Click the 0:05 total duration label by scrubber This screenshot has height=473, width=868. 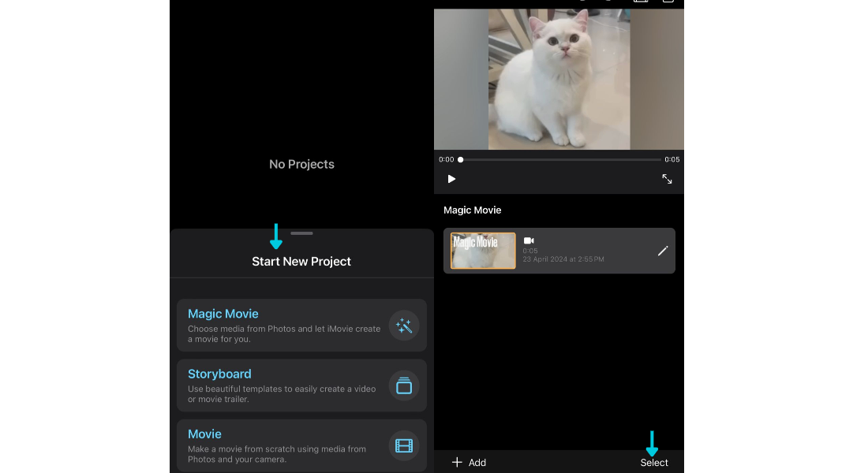[x=672, y=159]
